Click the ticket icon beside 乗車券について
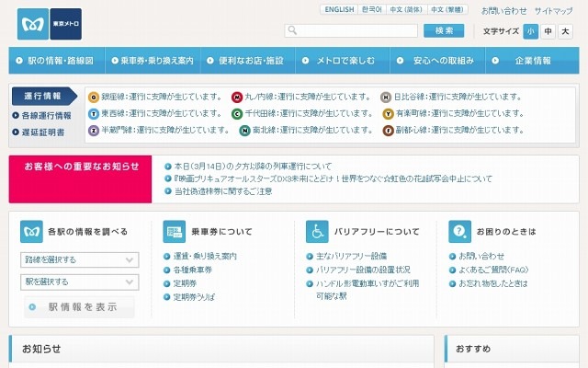 click(175, 232)
